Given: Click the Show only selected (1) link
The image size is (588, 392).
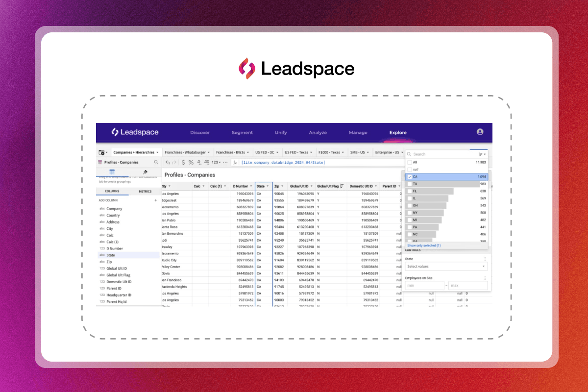Looking at the screenshot, I should tap(424, 245).
